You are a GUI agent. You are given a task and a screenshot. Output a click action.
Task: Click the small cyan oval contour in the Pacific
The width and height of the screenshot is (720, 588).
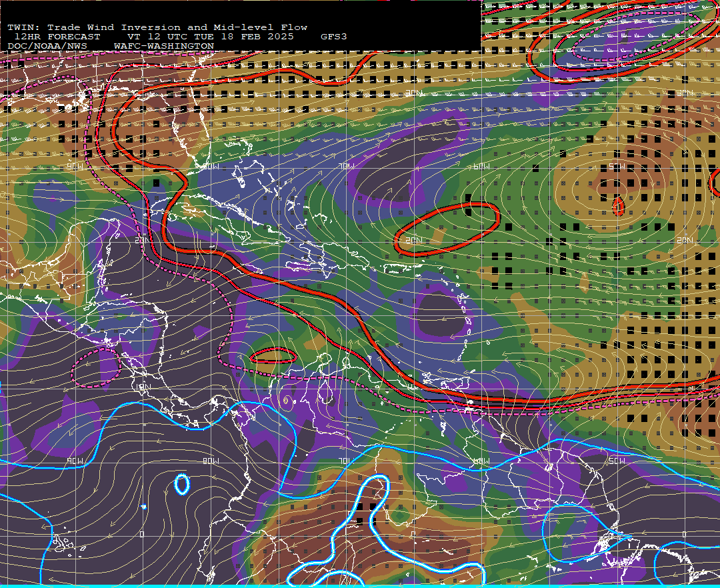tap(182, 484)
